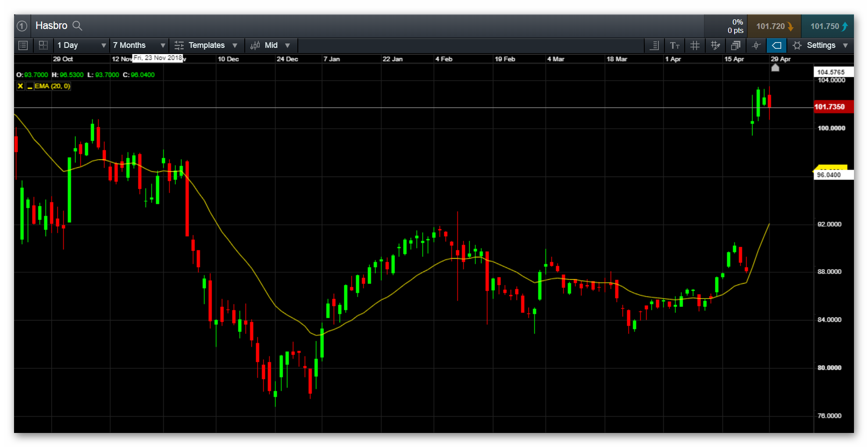Expand the 7 Months range dropdown

[x=139, y=45]
